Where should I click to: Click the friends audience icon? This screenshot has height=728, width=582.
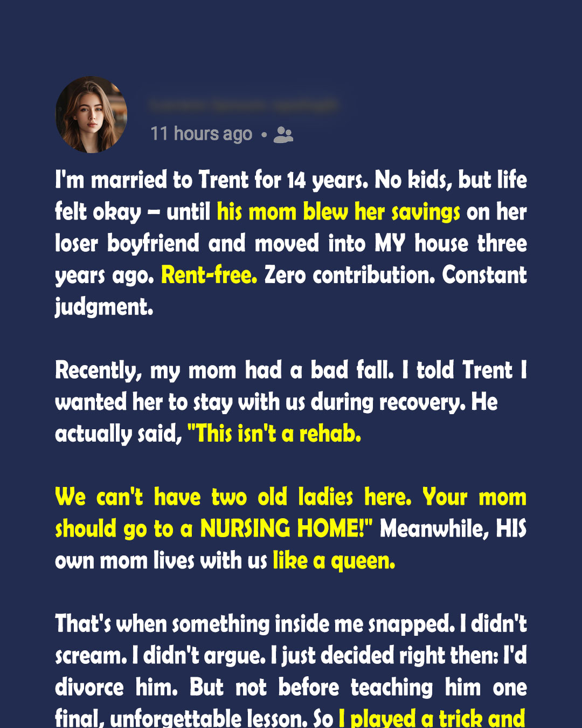[283, 134]
